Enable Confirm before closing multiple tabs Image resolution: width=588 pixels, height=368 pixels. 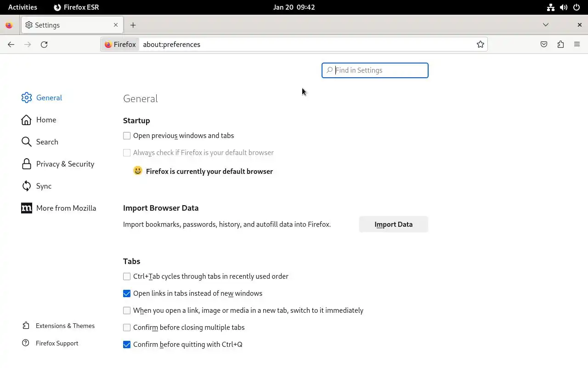click(x=127, y=328)
